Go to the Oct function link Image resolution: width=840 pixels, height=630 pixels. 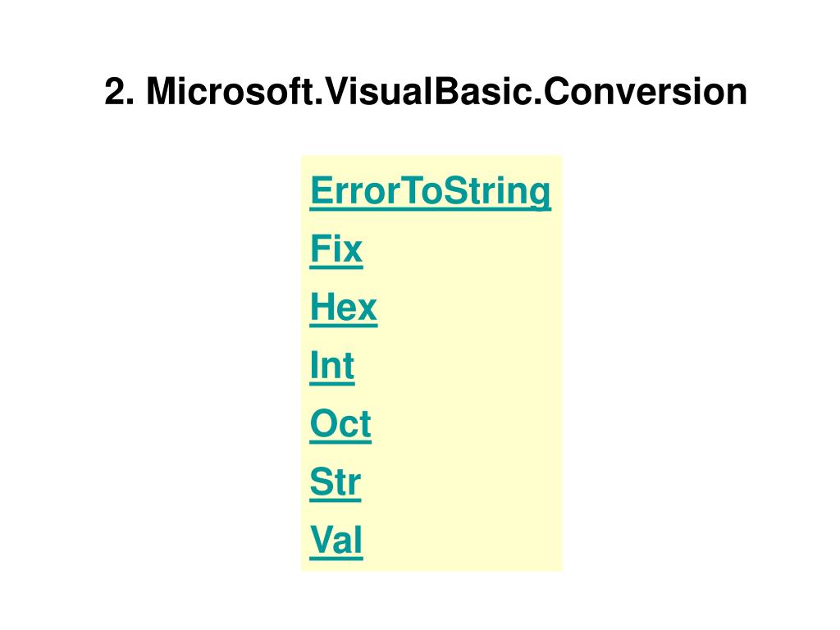[340, 424]
